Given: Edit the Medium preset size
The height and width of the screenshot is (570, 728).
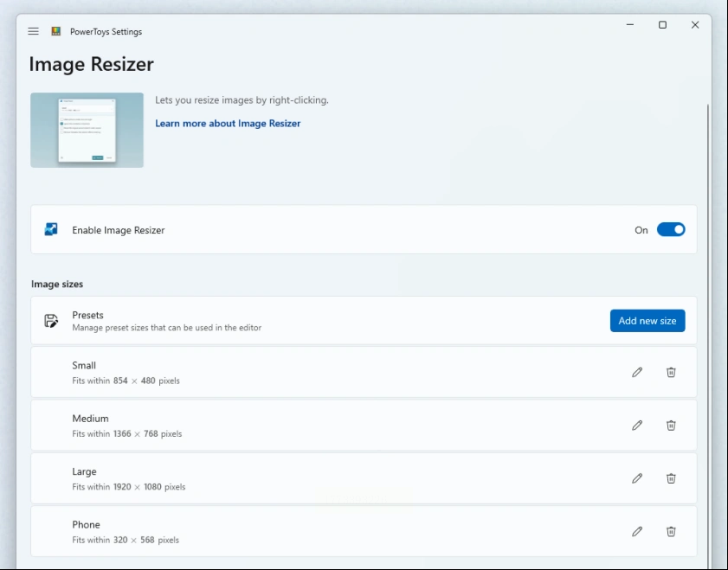Looking at the screenshot, I should click(x=637, y=426).
